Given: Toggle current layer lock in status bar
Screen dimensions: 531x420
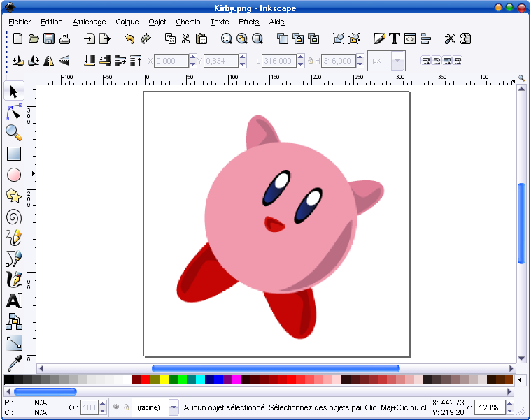Looking at the screenshot, I should coord(127,407).
